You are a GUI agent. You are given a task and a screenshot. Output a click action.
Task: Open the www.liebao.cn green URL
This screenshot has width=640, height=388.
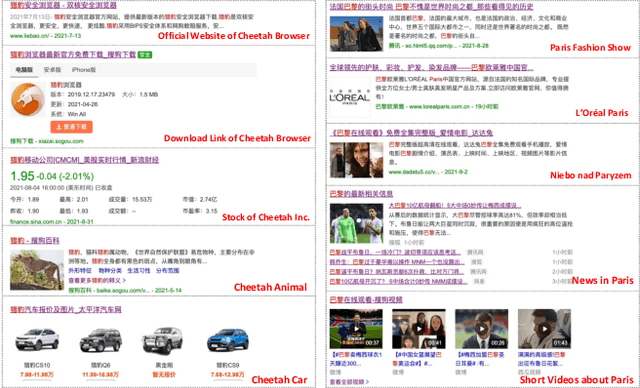click(x=45, y=36)
